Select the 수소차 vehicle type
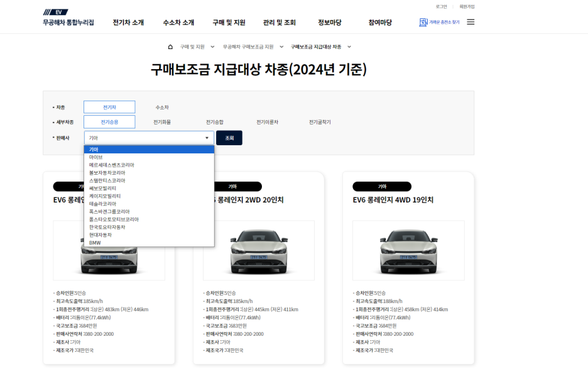The height and width of the screenshot is (371, 588). 162,108
